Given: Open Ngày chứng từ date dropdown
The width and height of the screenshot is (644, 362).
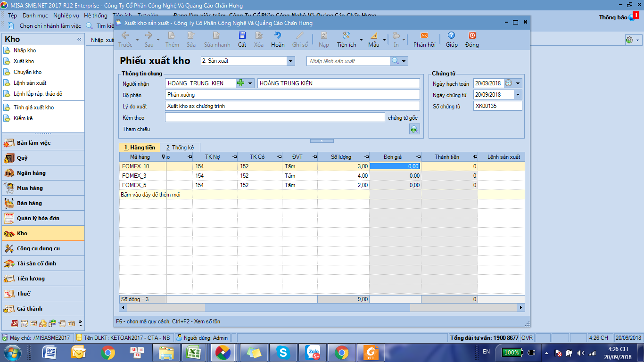Looking at the screenshot, I should coord(518,95).
